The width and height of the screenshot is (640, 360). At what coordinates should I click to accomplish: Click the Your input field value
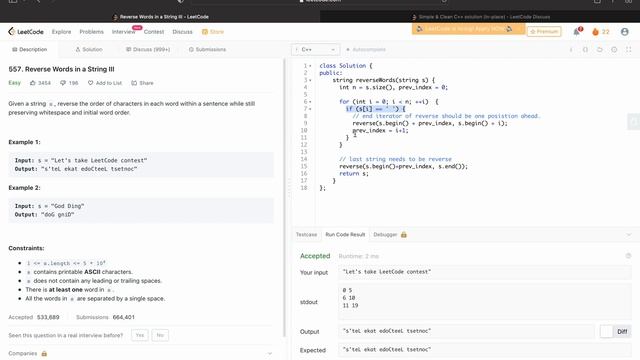click(x=484, y=272)
